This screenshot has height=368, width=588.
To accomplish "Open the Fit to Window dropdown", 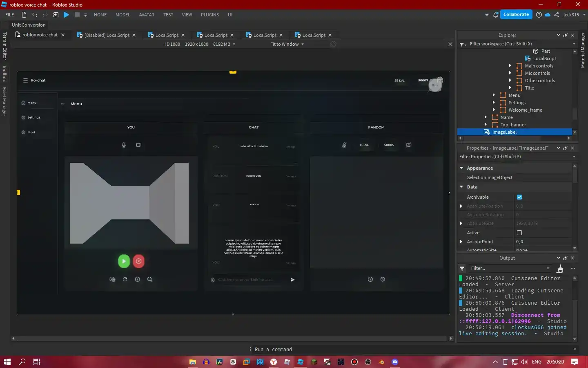I will (x=287, y=44).
